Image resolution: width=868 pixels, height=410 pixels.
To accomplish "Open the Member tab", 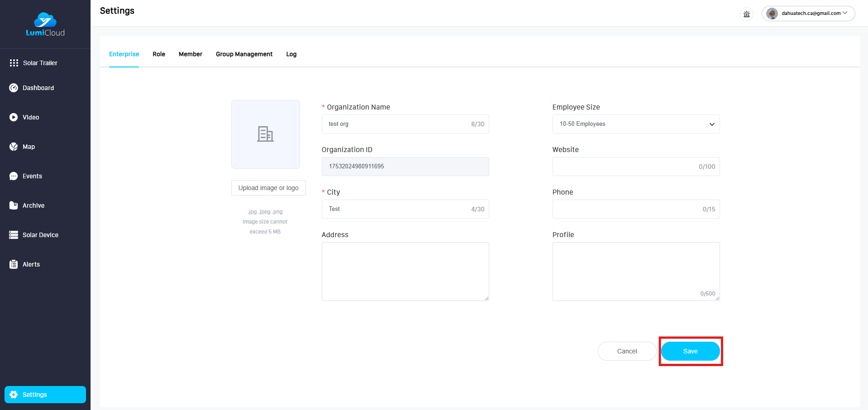I will [x=191, y=54].
